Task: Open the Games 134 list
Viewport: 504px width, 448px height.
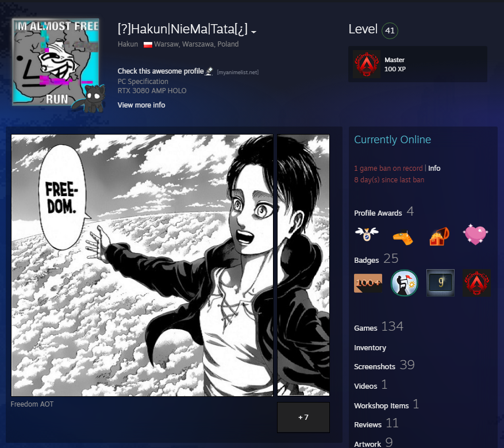Action: point(378,327)
